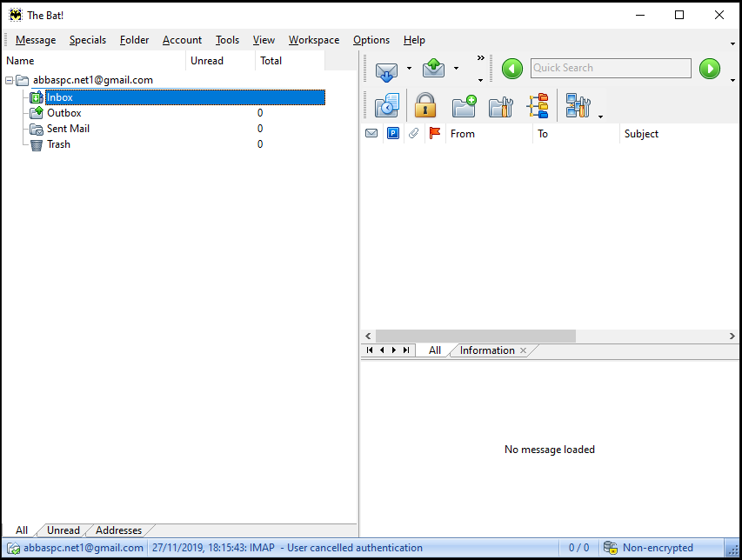Switch to the Unread folder tab
This screenshot has height=560, width=742.
coord(63,530)
